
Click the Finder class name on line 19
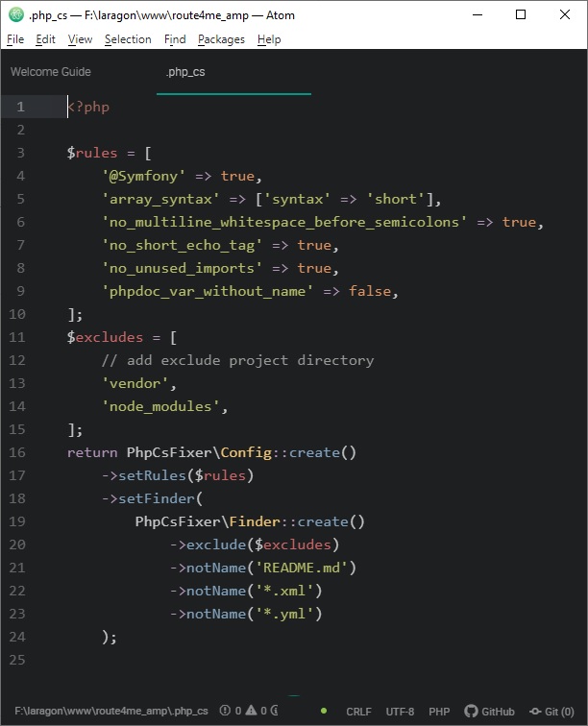pyautogui.click(x=255, y=521)
